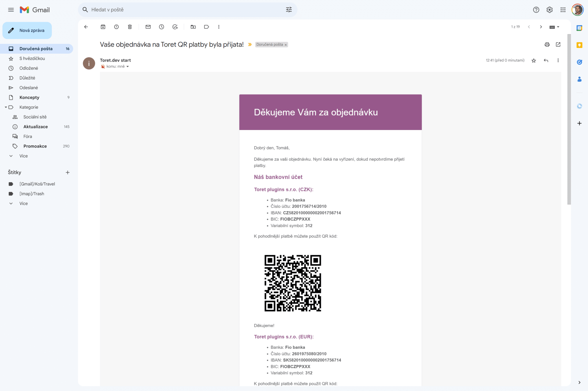588x391 pixels.
Task: Click the search magnifier icon
Action: tap(85, 10)
